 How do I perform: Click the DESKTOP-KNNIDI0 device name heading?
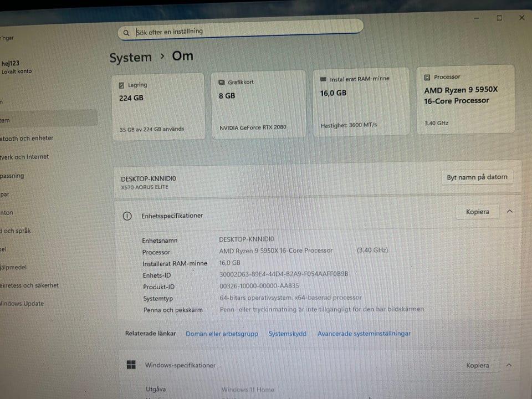pyautogui.click(x=149, y=179)
